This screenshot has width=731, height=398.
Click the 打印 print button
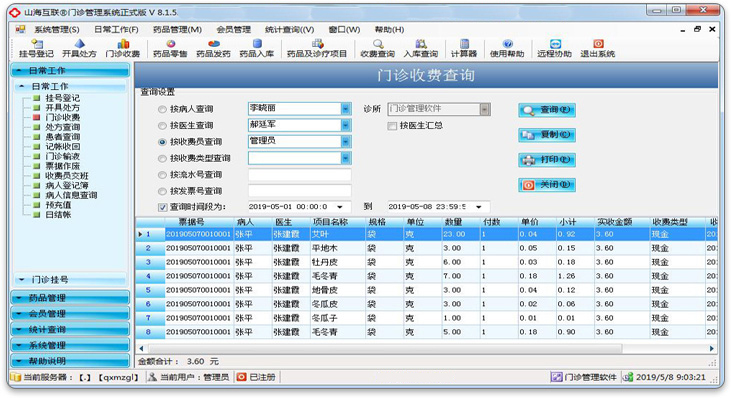(547, 160)
